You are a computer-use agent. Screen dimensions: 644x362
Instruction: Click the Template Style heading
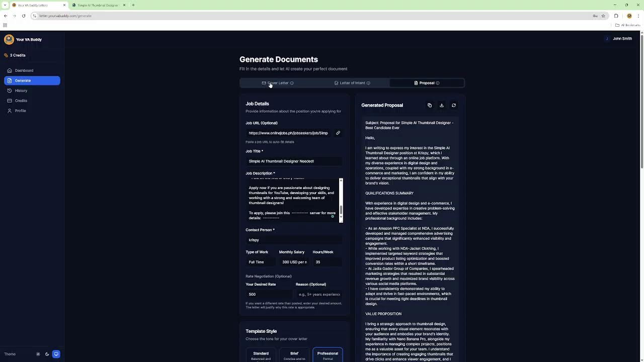[261, 331]
